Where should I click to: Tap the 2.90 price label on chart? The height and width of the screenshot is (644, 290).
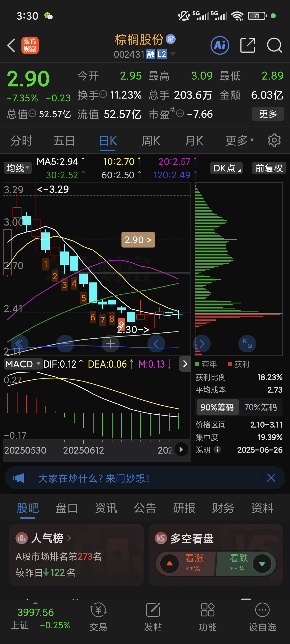click(138, 240)
